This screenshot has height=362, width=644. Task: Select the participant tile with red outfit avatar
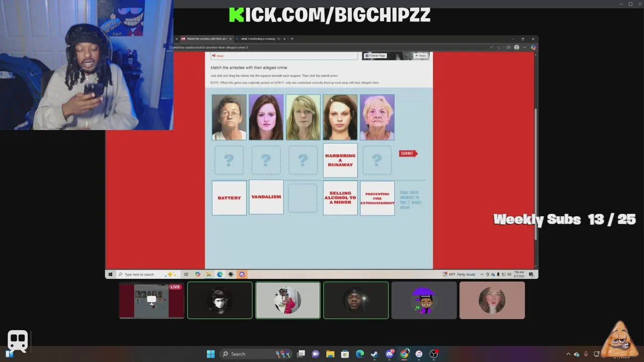pyautogui.click(x=288, y=301)
